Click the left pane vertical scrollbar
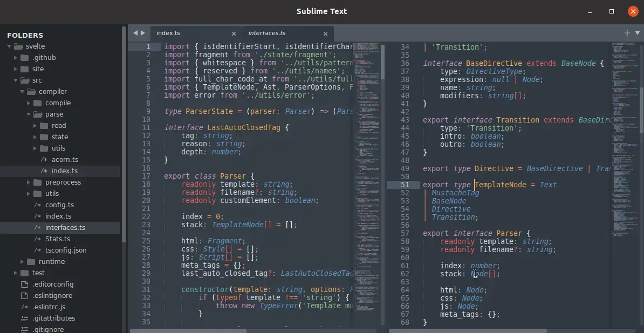Screen dimensions: 644x333 coord(382,62)
